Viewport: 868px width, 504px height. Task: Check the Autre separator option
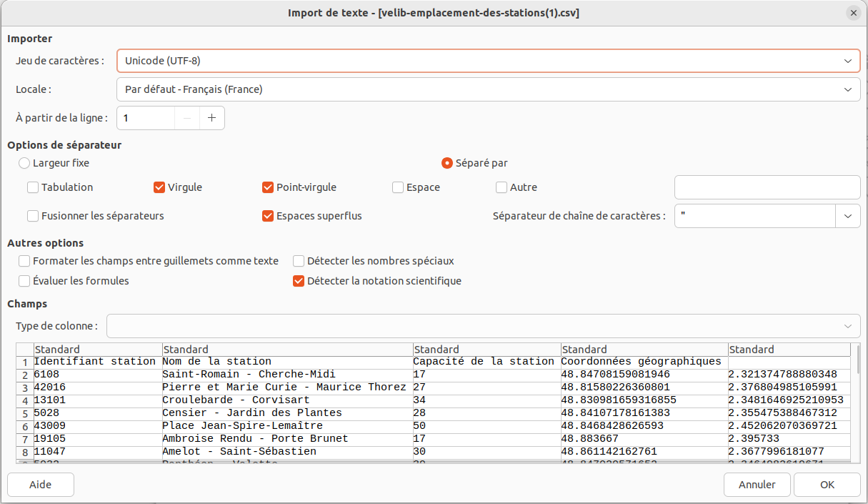[x=501, y=187]
